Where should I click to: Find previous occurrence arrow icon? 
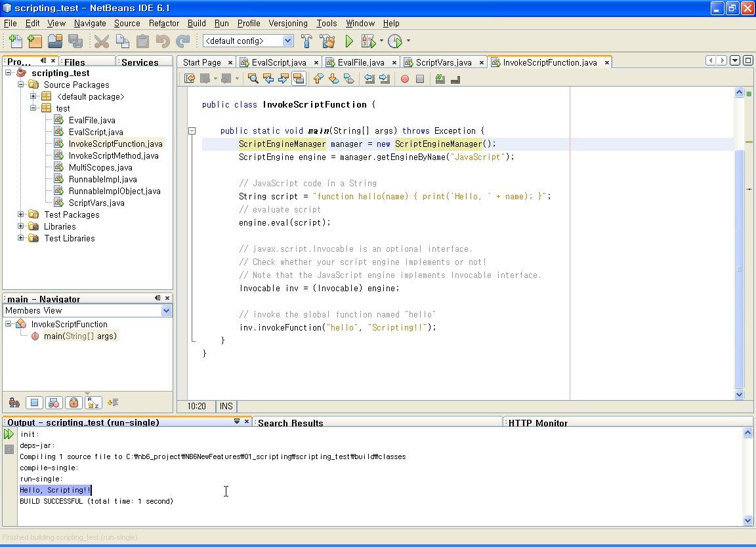[268, 79]
